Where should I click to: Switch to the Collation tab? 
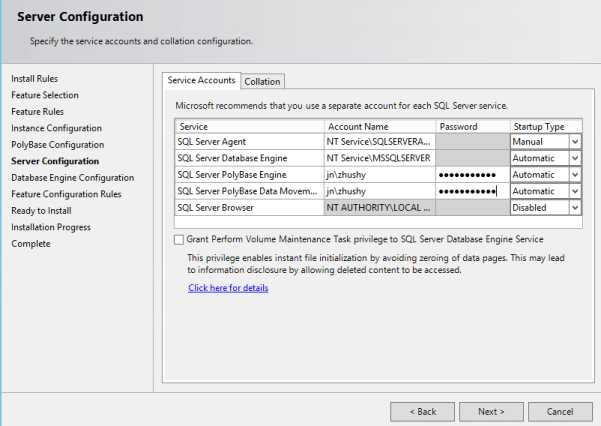coord(263,82)
